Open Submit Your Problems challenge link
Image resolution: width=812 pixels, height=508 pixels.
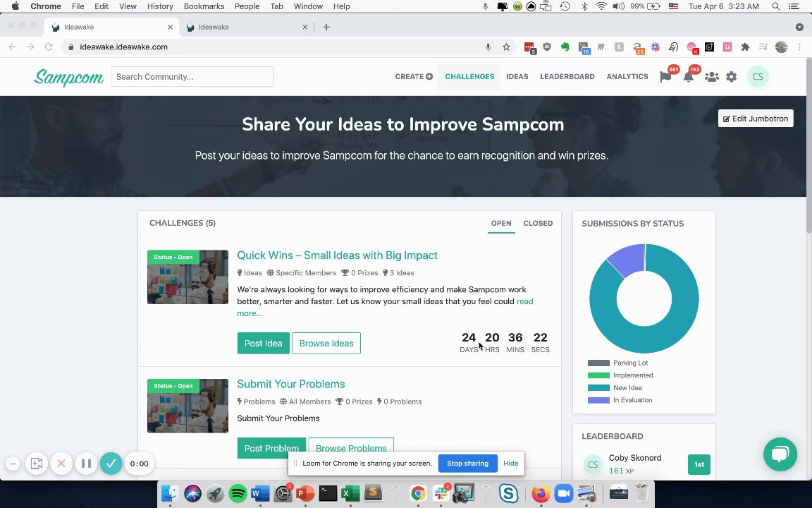pos(291,384)
